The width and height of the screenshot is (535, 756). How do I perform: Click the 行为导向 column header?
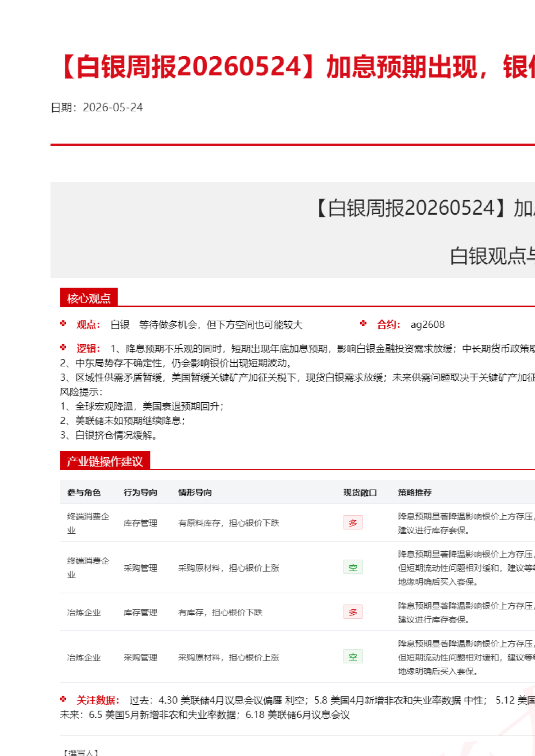click(141, 492)
